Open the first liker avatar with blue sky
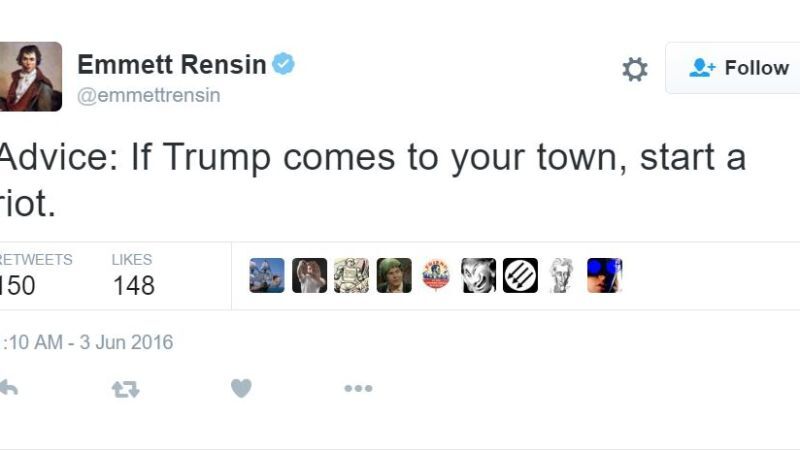 coord(267,275)
